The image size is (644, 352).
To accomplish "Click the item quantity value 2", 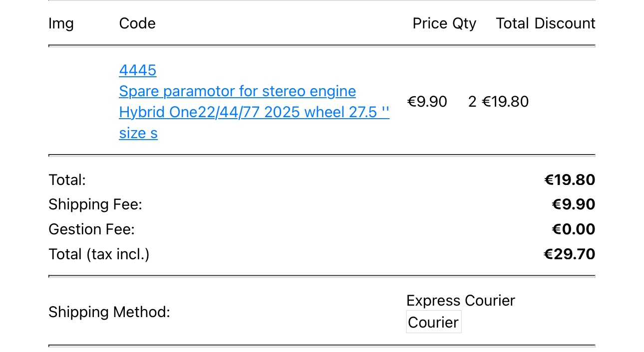I will (472, 102).
